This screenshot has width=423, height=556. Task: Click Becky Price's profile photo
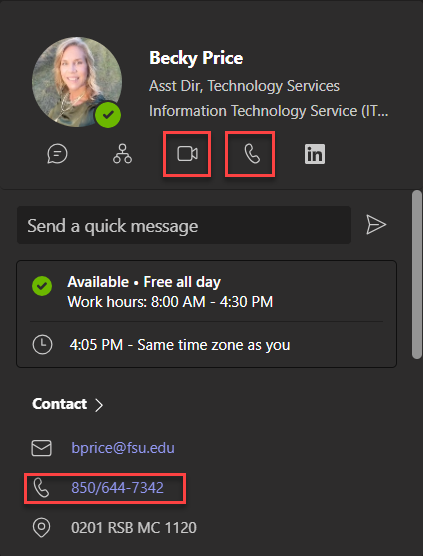click(x=77, y=82)
